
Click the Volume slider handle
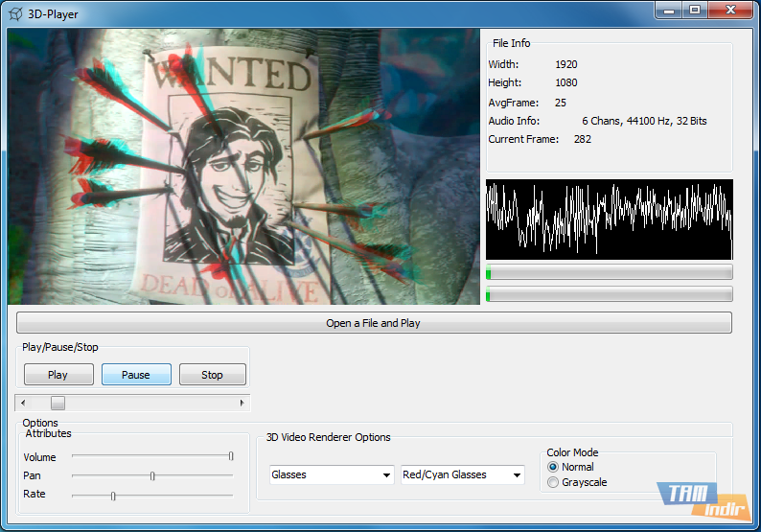pyautogui.click(x=231, y=455)
